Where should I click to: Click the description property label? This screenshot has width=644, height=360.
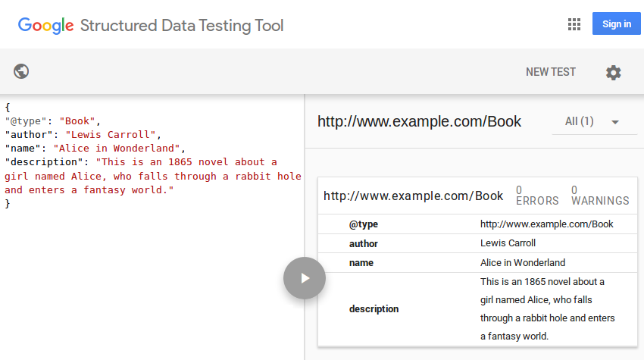pyautogui.click(x=374, y=309)
